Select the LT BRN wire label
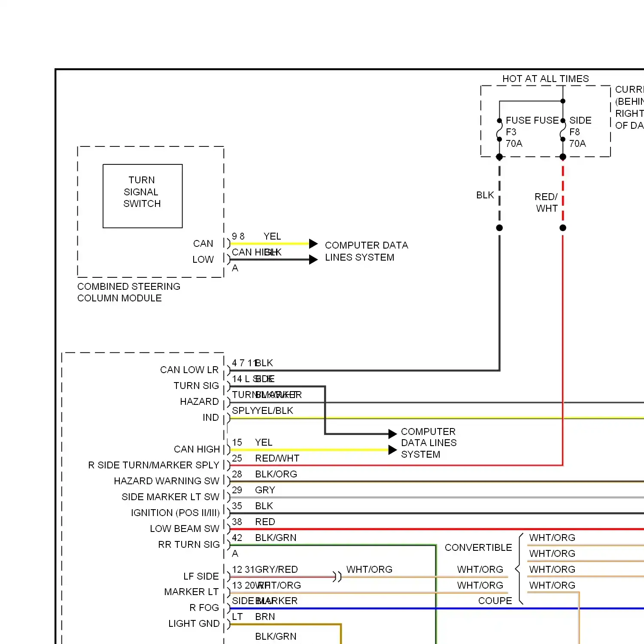This screenshot has height=644, width=644. (253, 617)
